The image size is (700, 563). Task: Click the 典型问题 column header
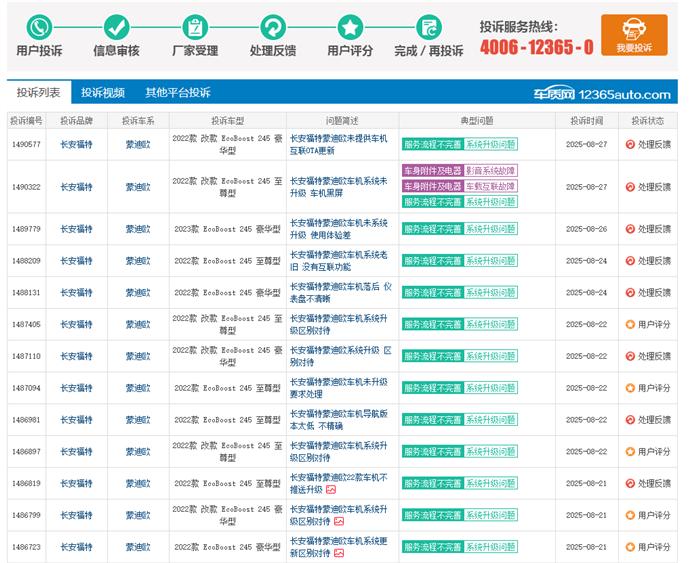point(477,121)
